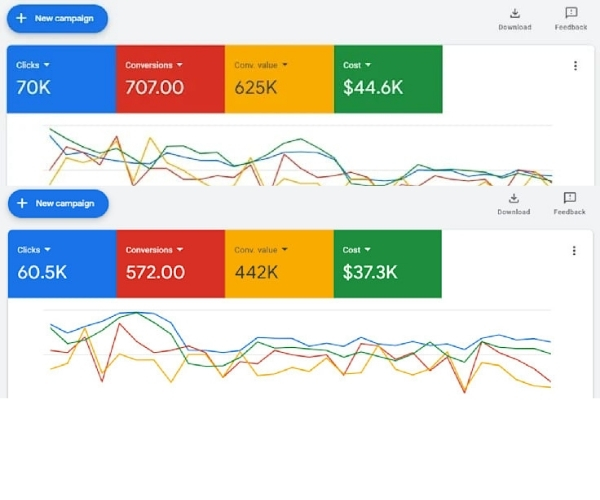The height and width of the screenshot is (500, 600).
Task: Open the lower Feedback icon
Action: (569, 198)
